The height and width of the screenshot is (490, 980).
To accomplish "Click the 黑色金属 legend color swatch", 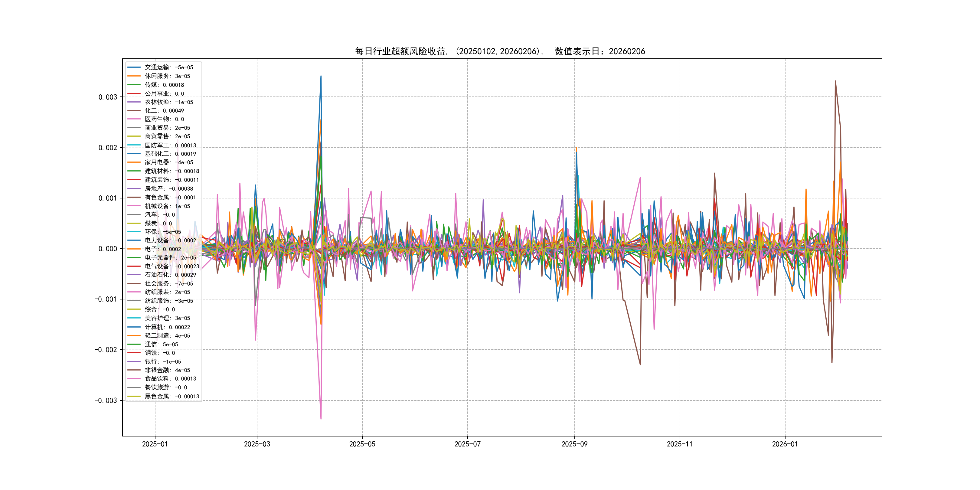I will pos(134,397).
